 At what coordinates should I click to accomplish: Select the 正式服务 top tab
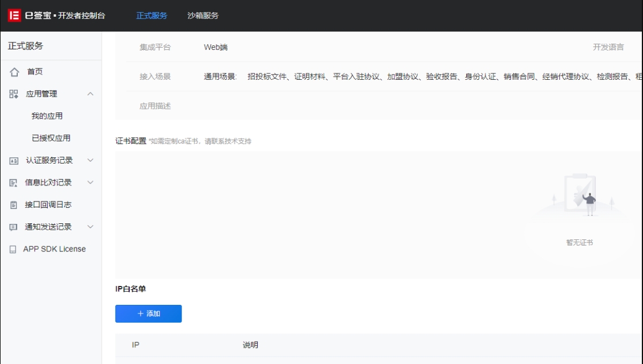click(152, 16)
